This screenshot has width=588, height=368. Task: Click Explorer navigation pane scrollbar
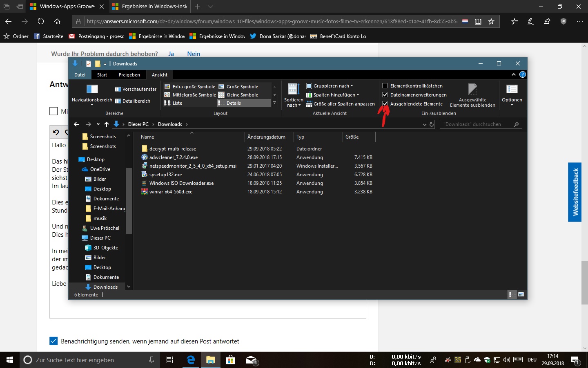click(x=129, y=200)
